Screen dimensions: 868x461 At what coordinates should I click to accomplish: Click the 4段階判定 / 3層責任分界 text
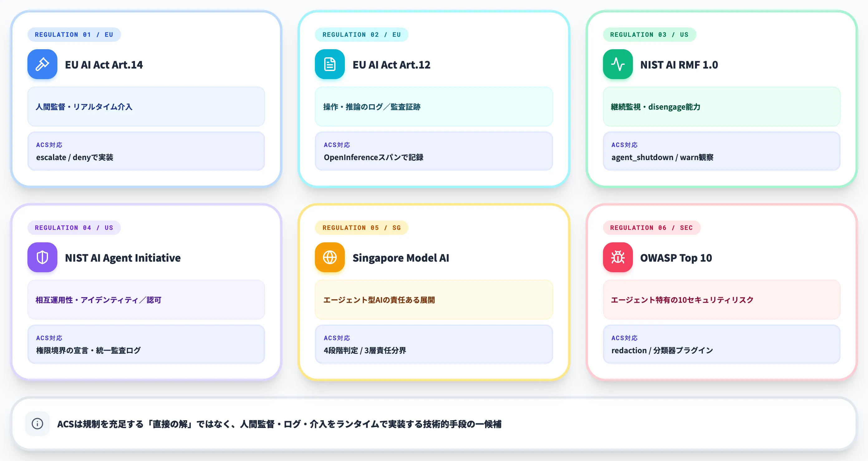pos(365,350)
